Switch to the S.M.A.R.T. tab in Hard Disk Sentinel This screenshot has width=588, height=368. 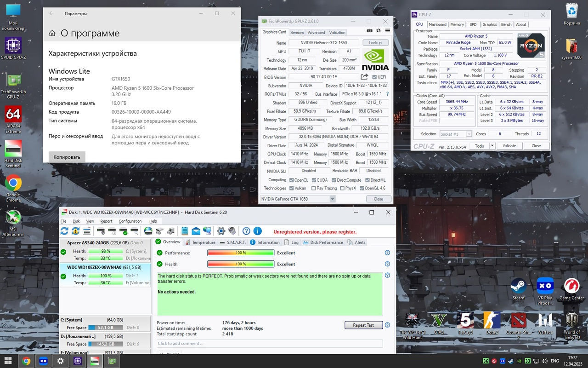coord(233,242)
